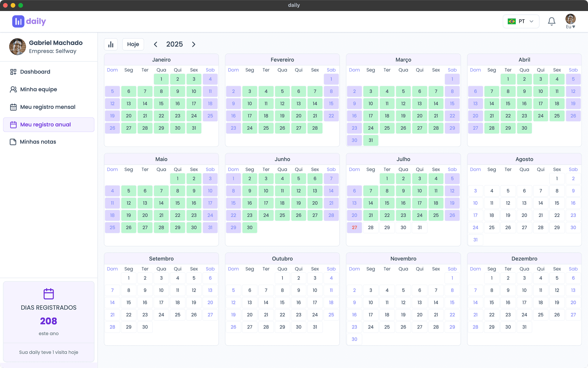588x368 pixels.
Task: Click the Hoje button
Action: point(133,44)
